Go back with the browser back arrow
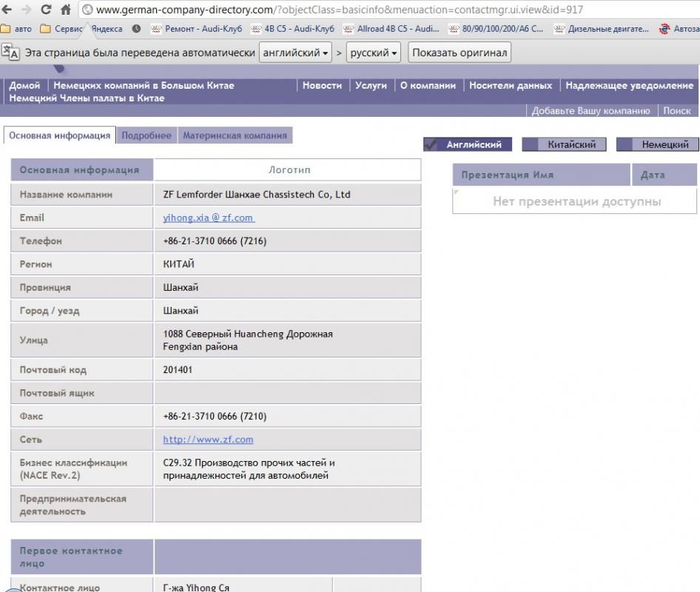 click(x=7, y=10)
